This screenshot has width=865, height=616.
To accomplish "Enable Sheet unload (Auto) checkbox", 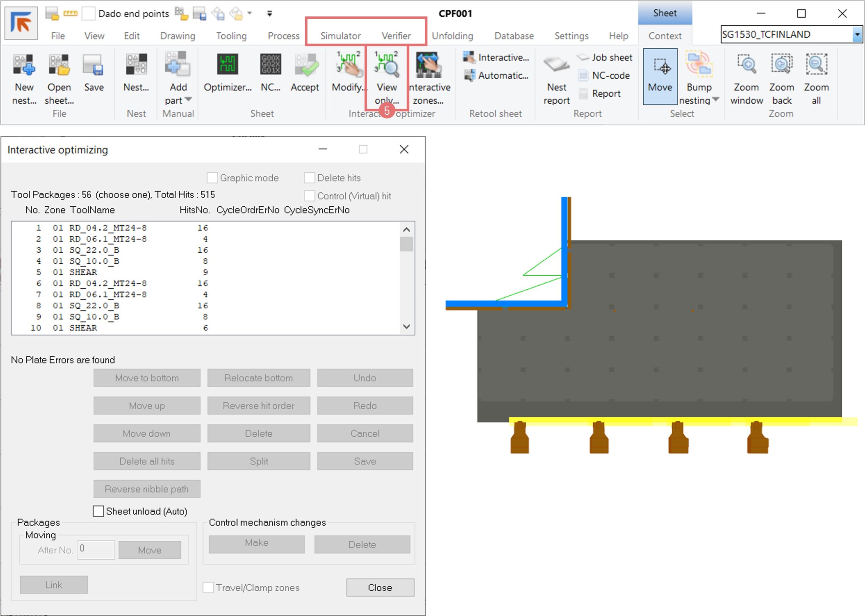I will click(99, 511).
